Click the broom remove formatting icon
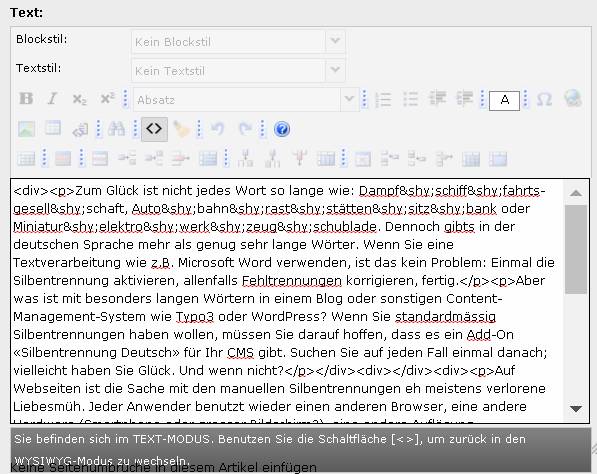The height and width of the screenshot is (474, 597). [x=181, y=129]
